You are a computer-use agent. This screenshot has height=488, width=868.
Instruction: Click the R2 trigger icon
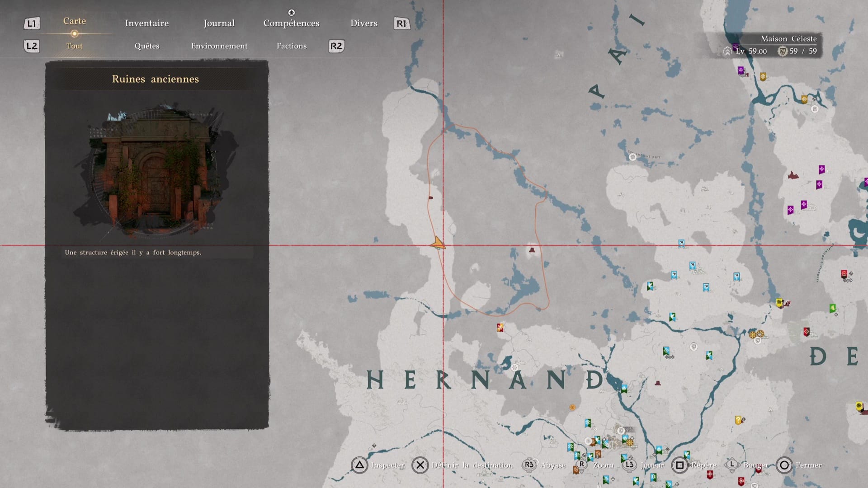336,46
